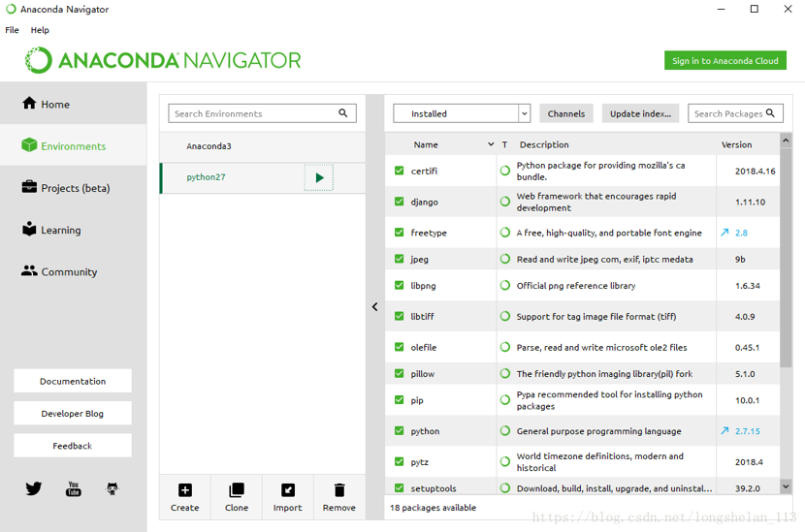Uncheck the django package checkbox
Viewport: 805px width, 532px height.
coord(399,202)
